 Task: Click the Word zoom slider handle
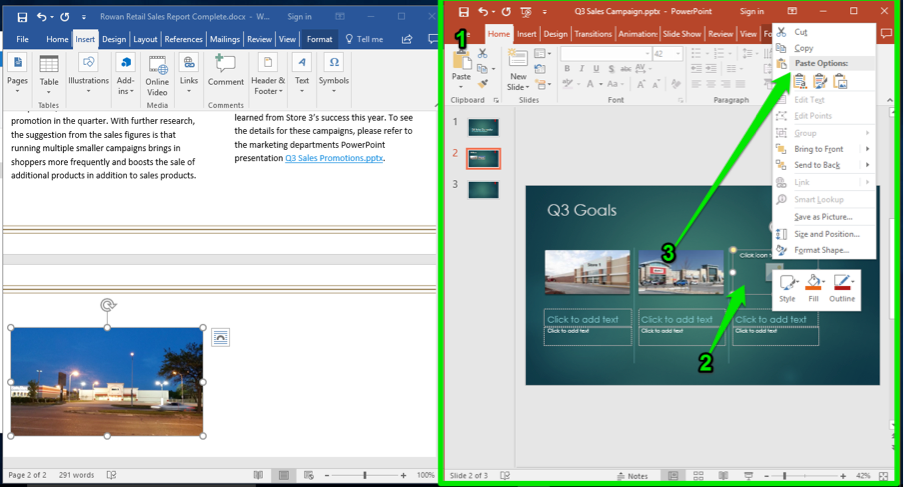coord(364,475)
